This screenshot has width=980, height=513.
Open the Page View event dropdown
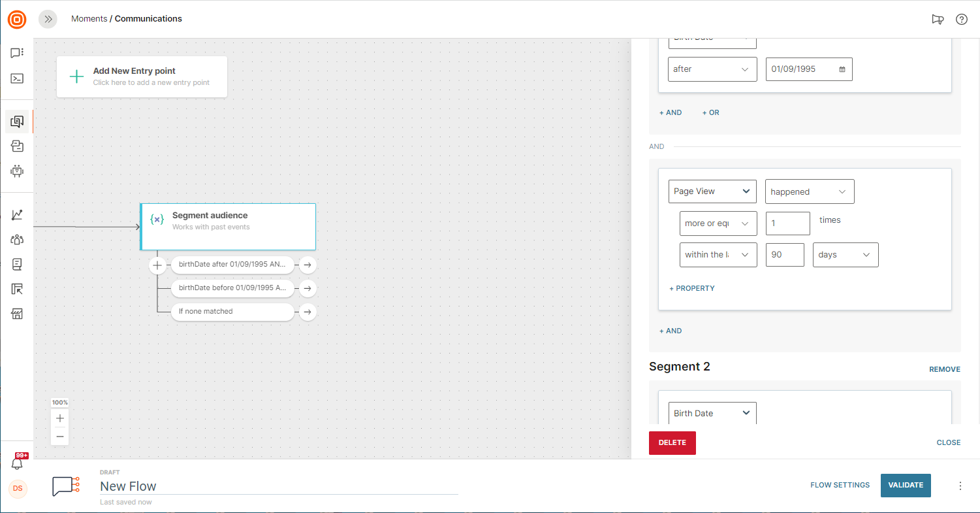coord(712,191)
